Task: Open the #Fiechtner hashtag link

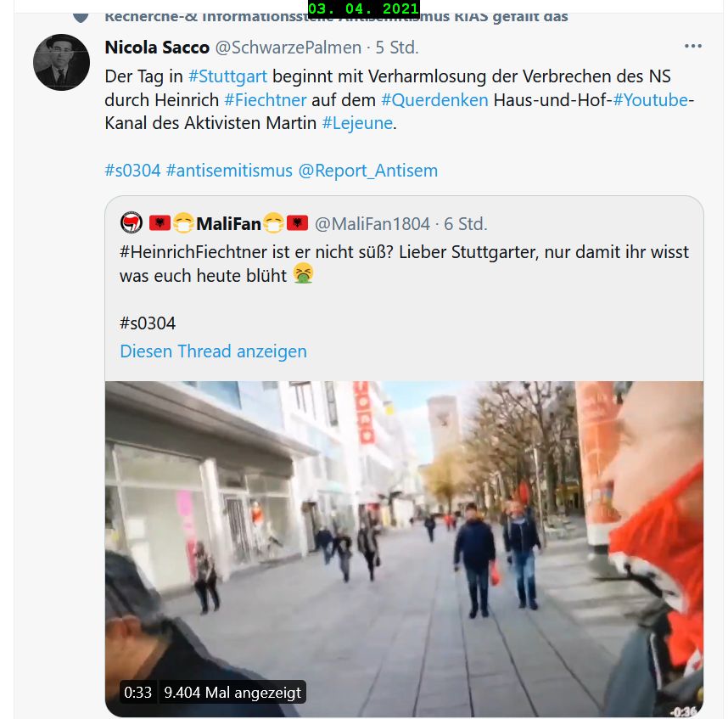Action: [x=266, y=100]
